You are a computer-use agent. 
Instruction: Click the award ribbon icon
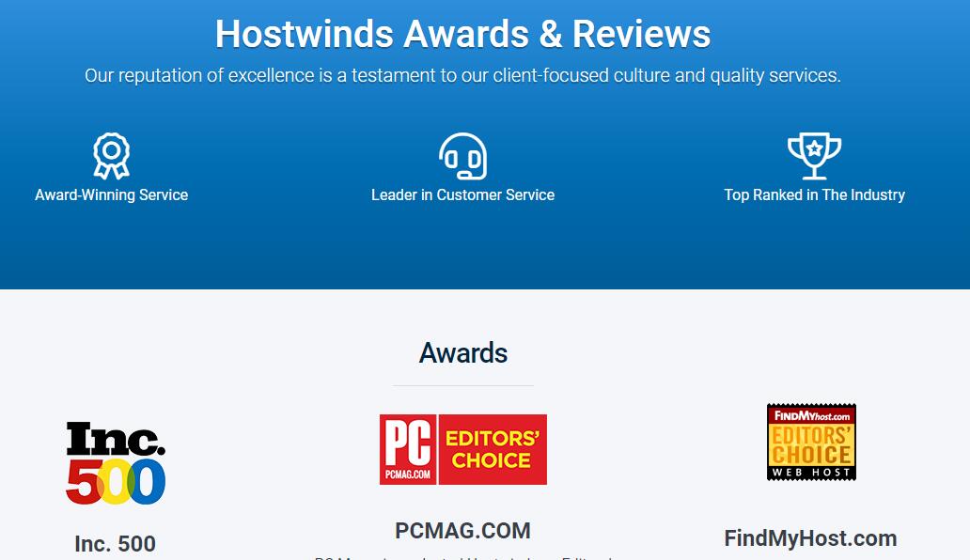coord(111,156)
